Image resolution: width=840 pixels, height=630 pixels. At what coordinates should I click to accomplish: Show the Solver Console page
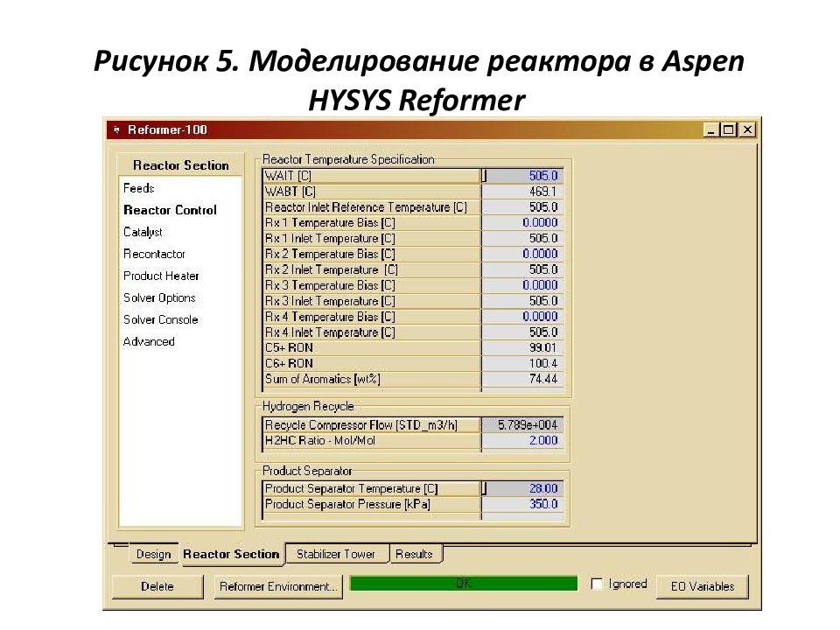[x=161, y=320]
